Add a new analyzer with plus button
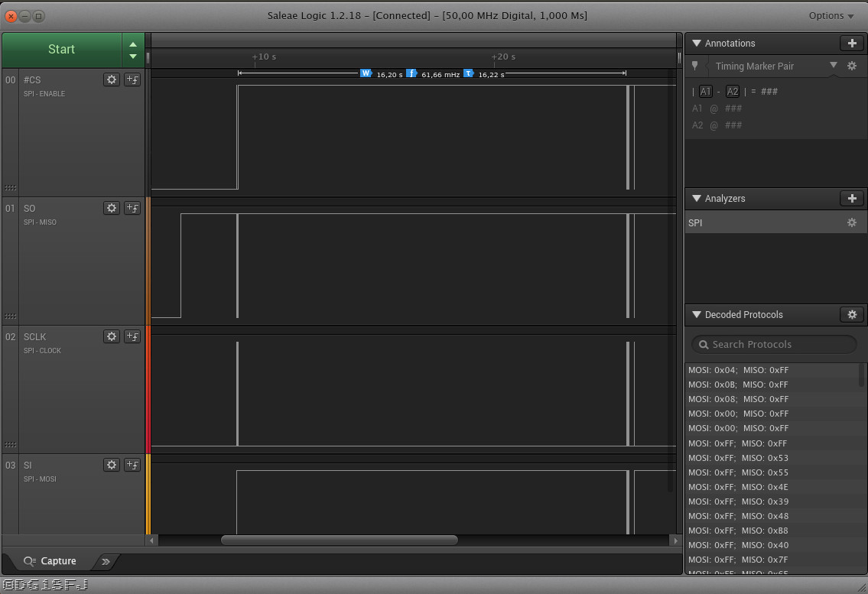Viewport: 868px width, 594px height. pyautogui.click(x=852, y=199)
